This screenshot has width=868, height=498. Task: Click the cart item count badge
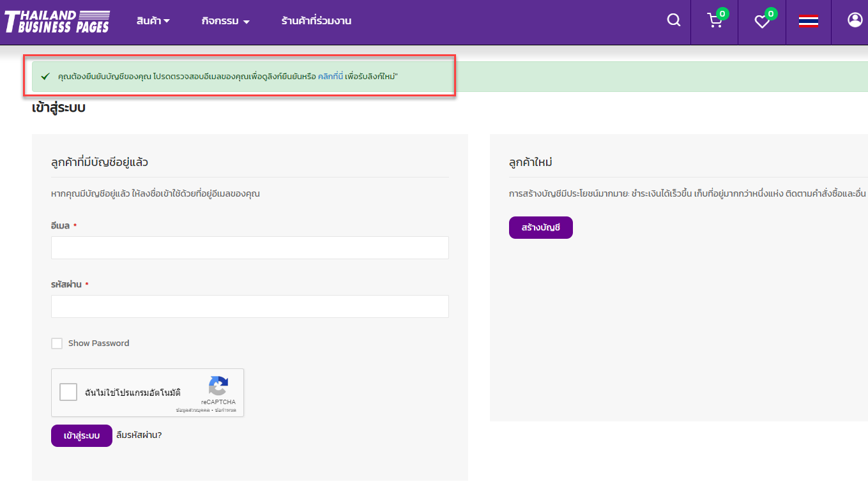722,13
